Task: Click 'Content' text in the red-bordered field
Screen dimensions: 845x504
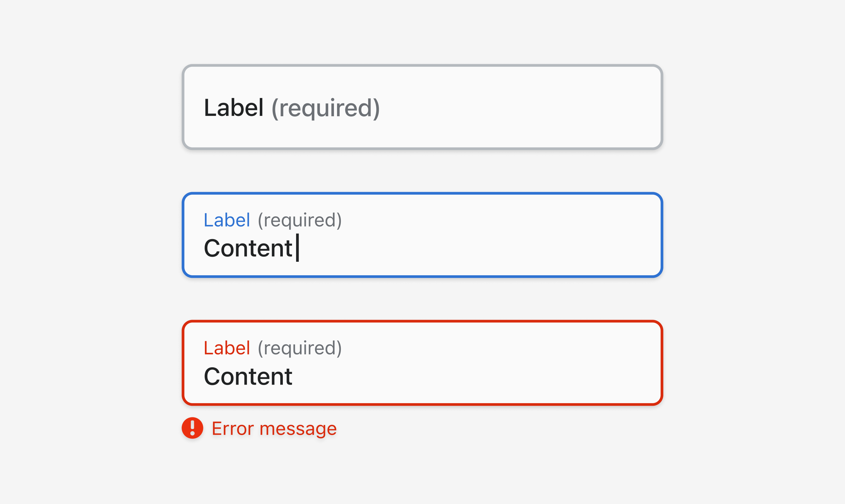Action: click(248, 376)
